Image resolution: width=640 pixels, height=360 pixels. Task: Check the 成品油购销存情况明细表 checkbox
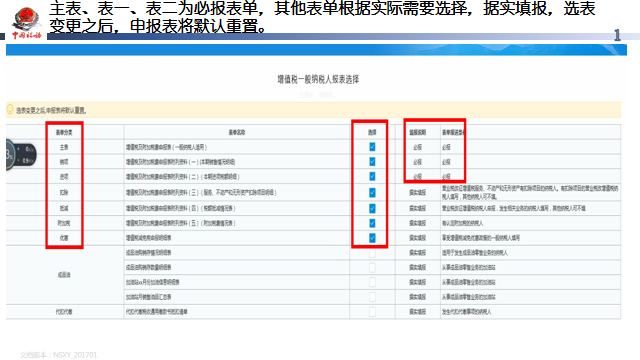(x=372, y=253)
